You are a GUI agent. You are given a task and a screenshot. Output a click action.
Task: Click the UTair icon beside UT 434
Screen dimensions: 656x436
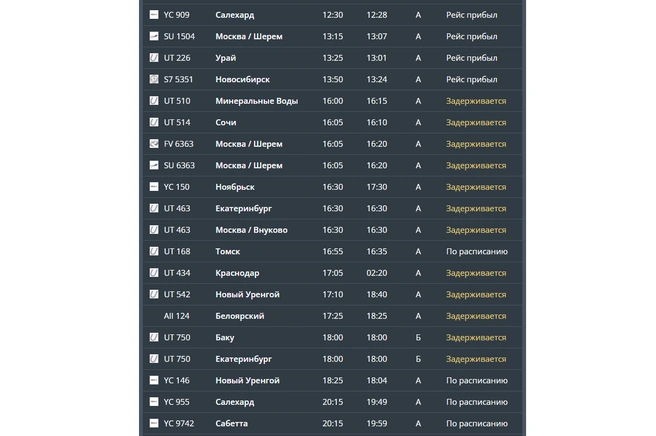[x=154, y=273]
